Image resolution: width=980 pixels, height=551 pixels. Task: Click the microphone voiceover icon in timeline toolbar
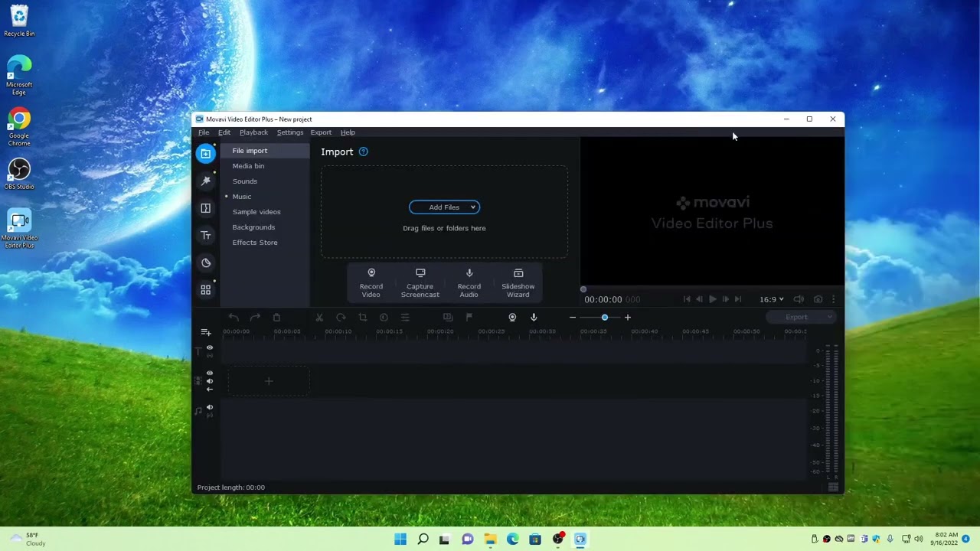pyautogui.click(x=534, y=318)
